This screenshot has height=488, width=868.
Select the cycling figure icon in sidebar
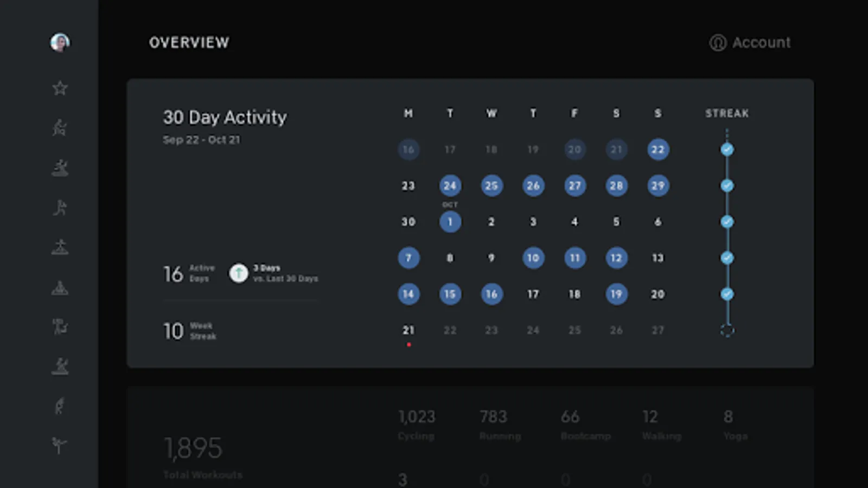[x=60, y=128]
